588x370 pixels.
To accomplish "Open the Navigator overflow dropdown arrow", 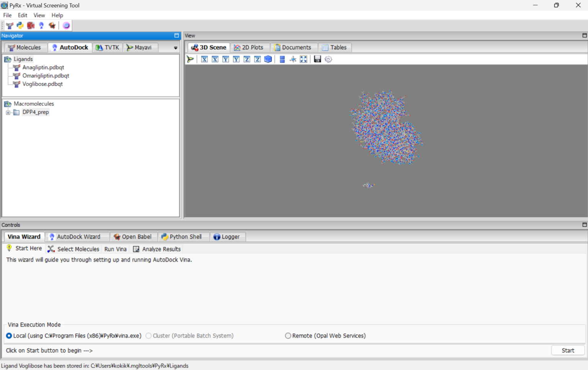I will click(x=175, y=47).
